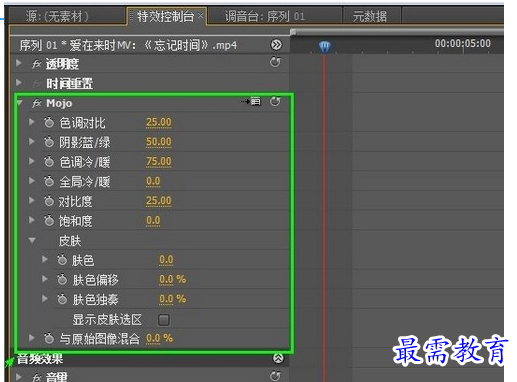The width and height of the screenshot is (517, 382).
Task: Reset the 透明度 effect
Action: coord(275,62)
